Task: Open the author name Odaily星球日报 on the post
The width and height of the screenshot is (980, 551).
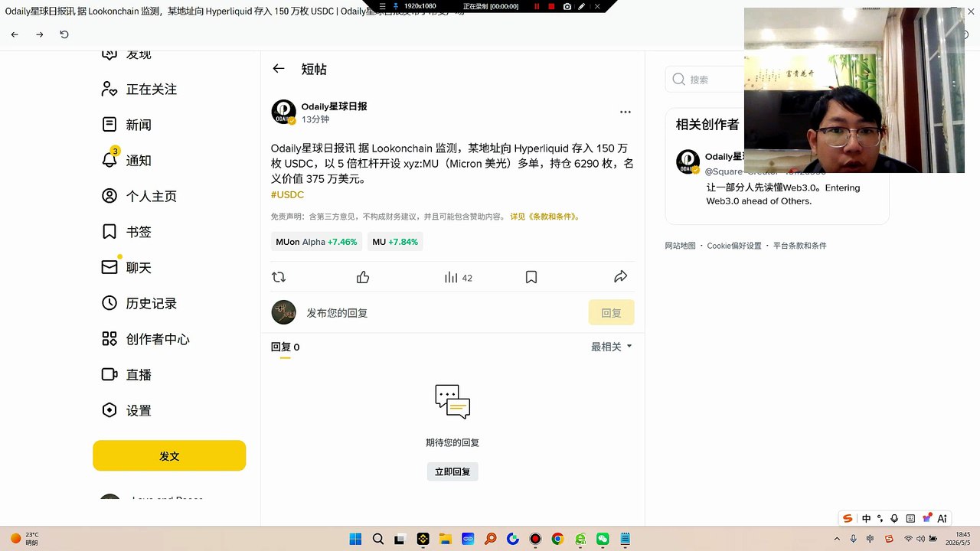Action: (x=334, y=106)
